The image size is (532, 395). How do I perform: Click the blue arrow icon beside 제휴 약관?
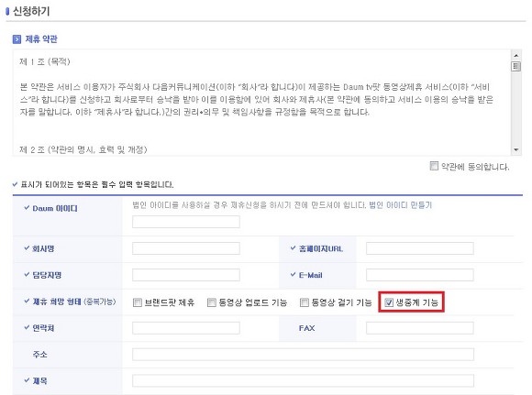click(x=17, y=39)
